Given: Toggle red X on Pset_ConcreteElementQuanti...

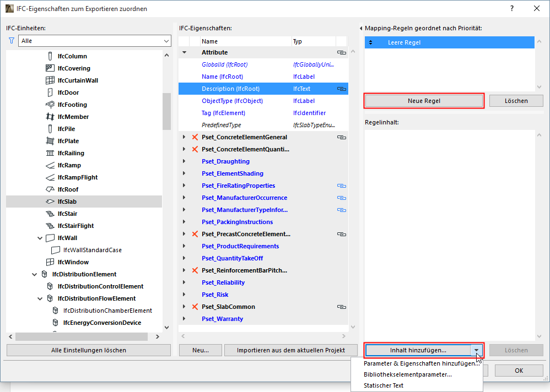Looking at the screenshot, I should click(195, 149).
